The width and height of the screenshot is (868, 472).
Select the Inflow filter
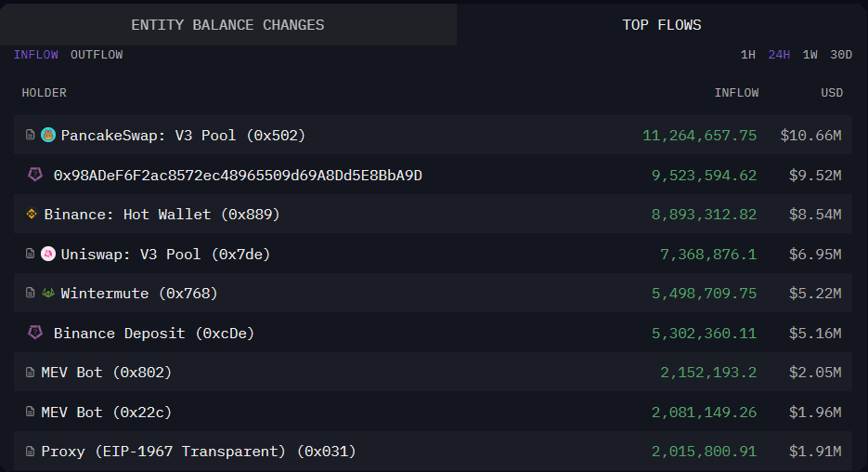36,55
